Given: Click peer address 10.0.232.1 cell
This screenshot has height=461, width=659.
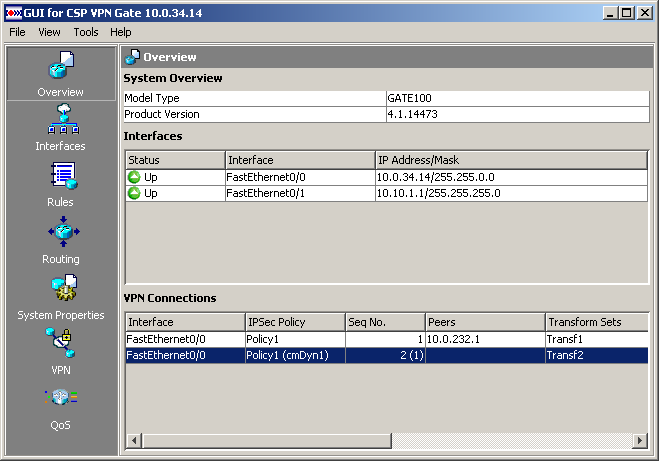Looking at the screenshot, I should click(x=485, y=339).
